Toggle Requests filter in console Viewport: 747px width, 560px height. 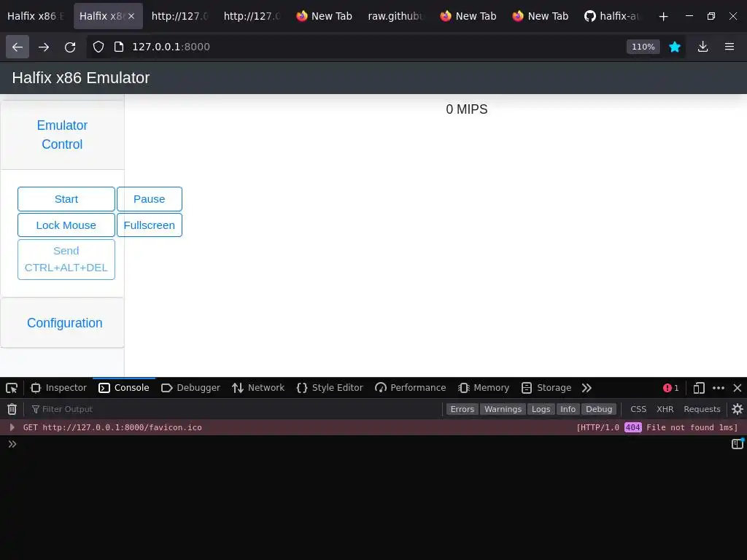[702, 409]
